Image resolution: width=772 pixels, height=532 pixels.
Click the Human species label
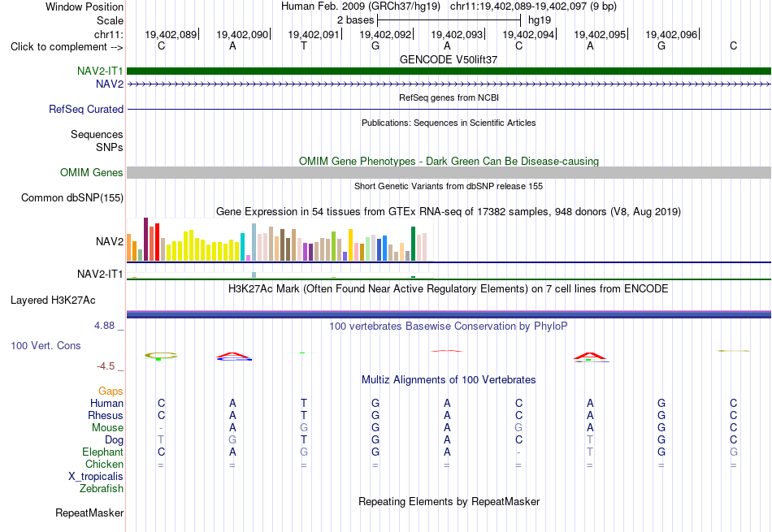coord(106,403)
